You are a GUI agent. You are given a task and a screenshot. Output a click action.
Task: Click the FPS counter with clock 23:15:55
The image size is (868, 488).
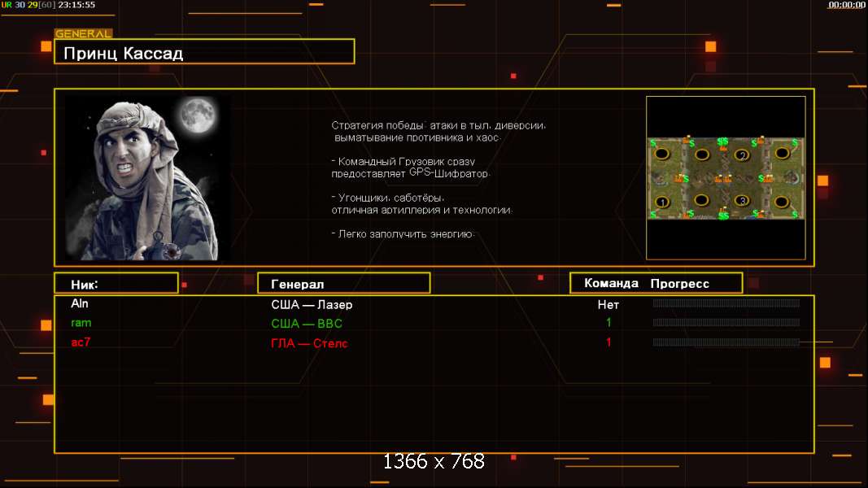(x=49, y=5)
